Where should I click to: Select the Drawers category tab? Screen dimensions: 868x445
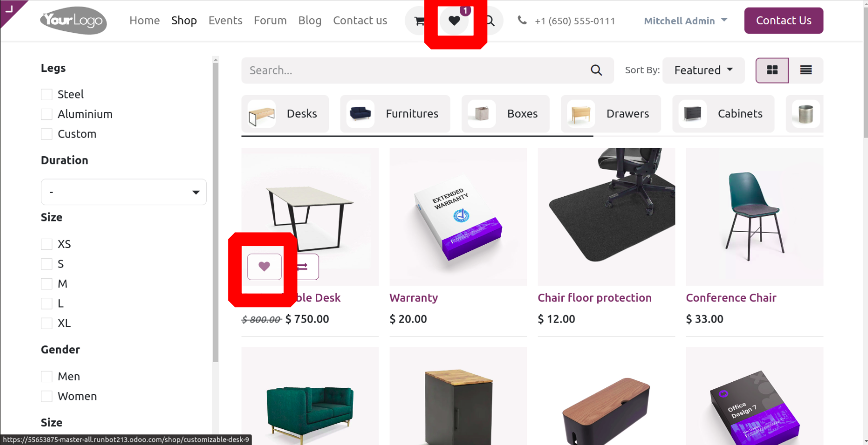tap(611, 114)
